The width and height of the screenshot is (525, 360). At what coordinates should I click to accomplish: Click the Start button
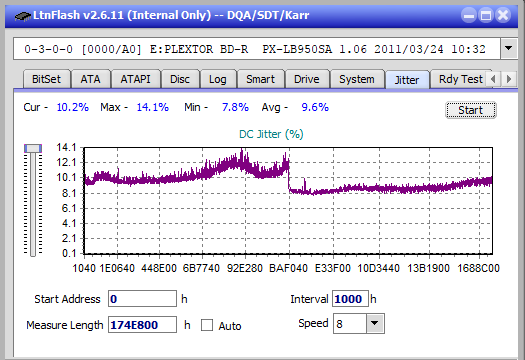click(470, 110)
